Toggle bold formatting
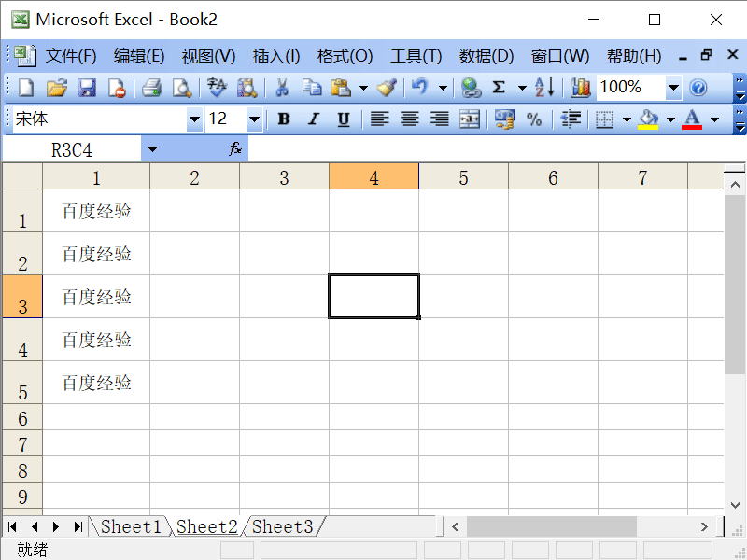The height and width of the screenshot is (560, 747). (283, 119)
